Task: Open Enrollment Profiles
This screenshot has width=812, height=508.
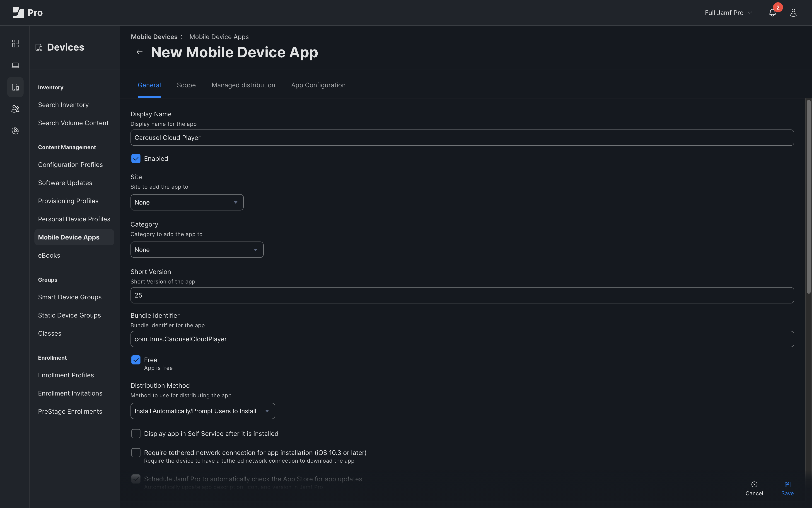Action: point(66,375)
